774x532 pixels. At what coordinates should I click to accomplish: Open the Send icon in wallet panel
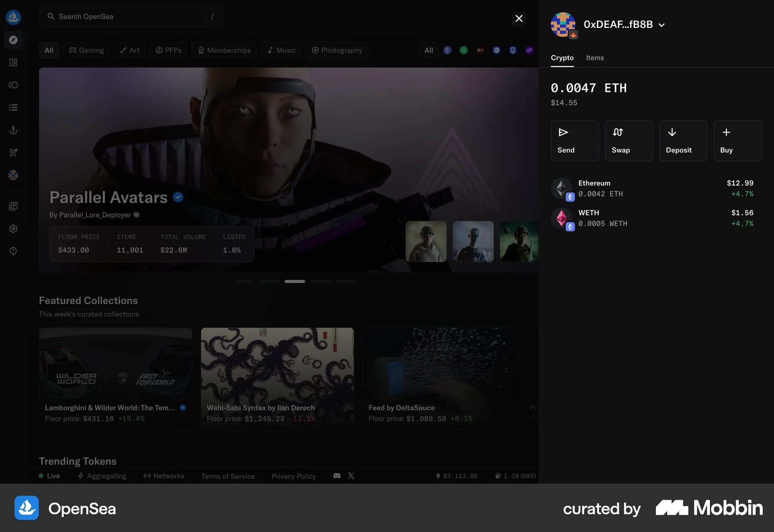(563, 132)
